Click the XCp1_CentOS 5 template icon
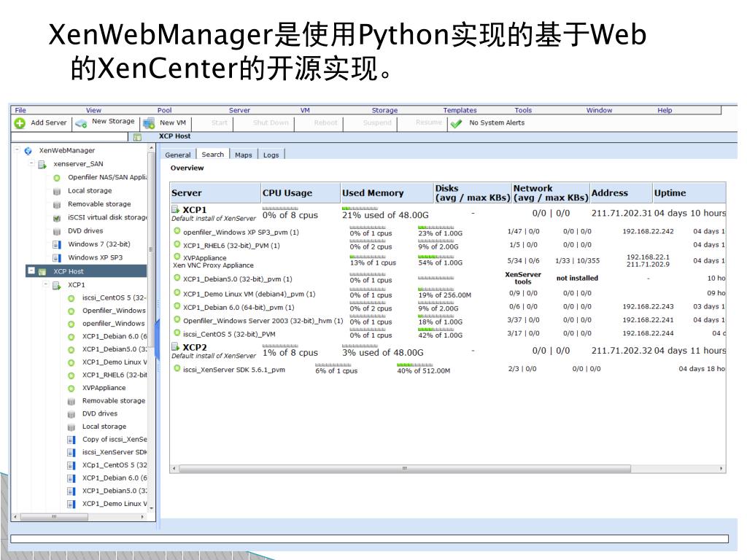Screen dimensions: 747x560 71,465
